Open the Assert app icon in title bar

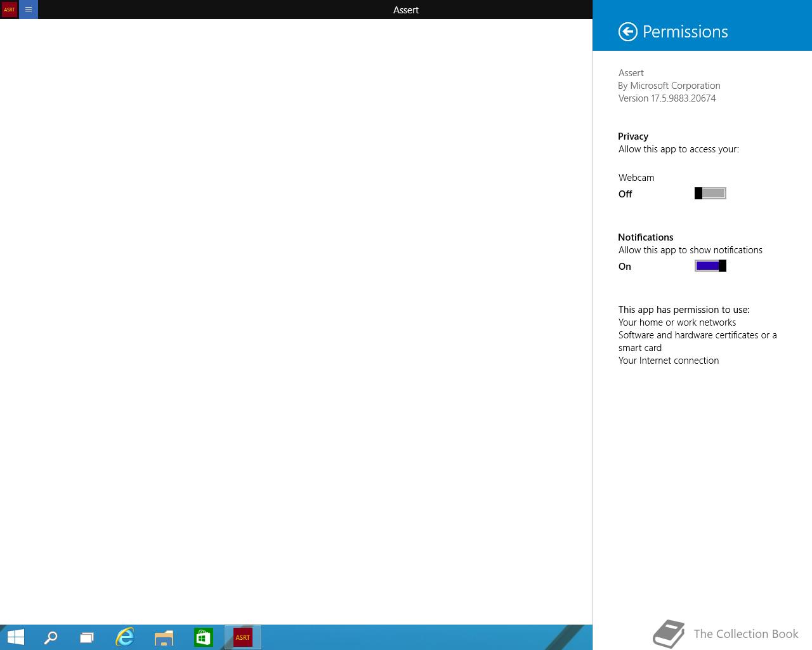point(10,10)
